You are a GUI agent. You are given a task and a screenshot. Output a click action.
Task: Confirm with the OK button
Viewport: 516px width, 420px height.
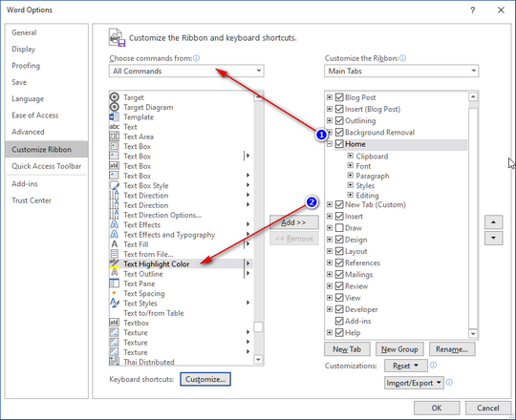[x=437, y=408]
